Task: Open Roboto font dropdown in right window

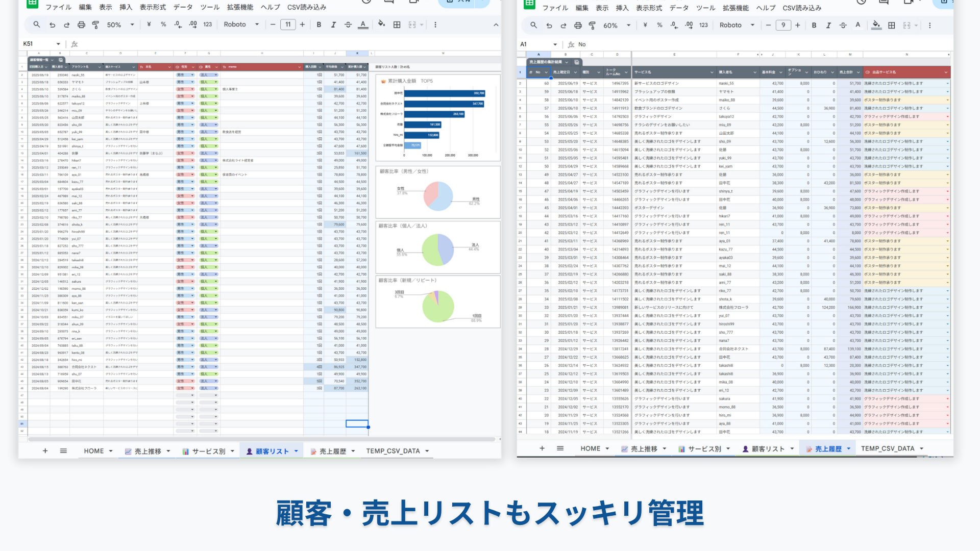Action: 737,25
